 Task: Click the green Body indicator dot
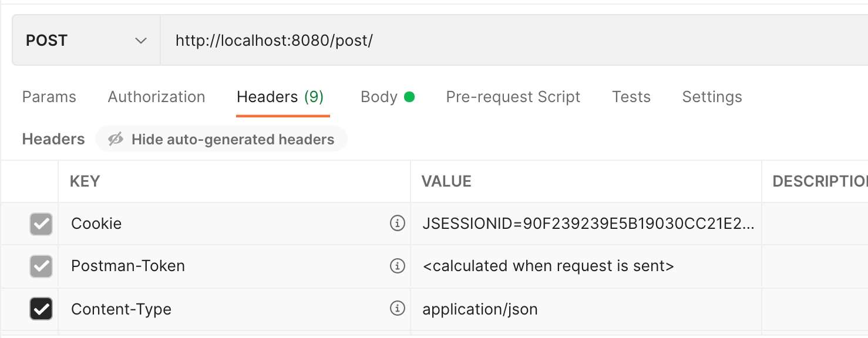click(409, 97)
